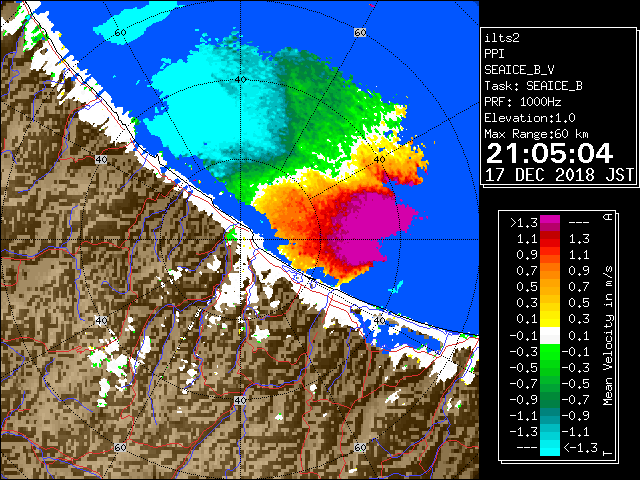Viewport: 640px width, 480px height.
Task: Select the 'Mean Velocity in m/s' axis title
Action: pyautogui.click(x=608, y=336)
